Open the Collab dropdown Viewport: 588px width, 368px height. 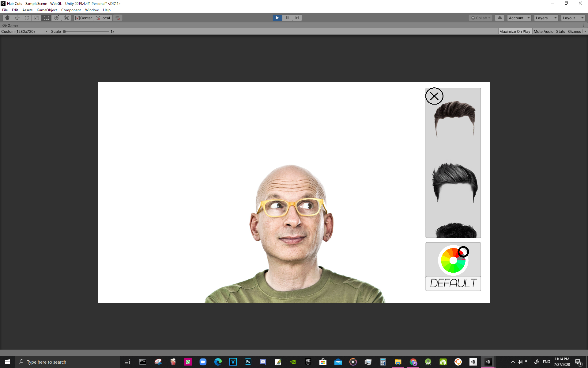coord(481,18)
